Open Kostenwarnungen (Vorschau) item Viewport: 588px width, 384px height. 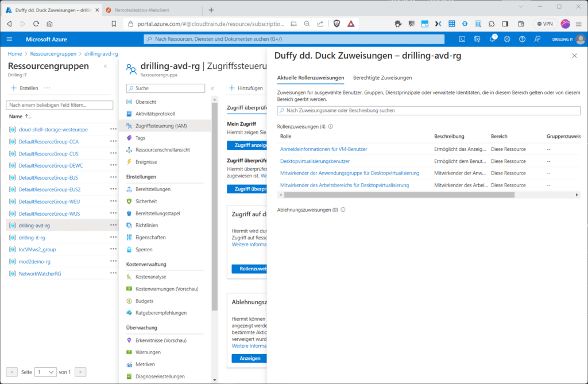(167, 289)
